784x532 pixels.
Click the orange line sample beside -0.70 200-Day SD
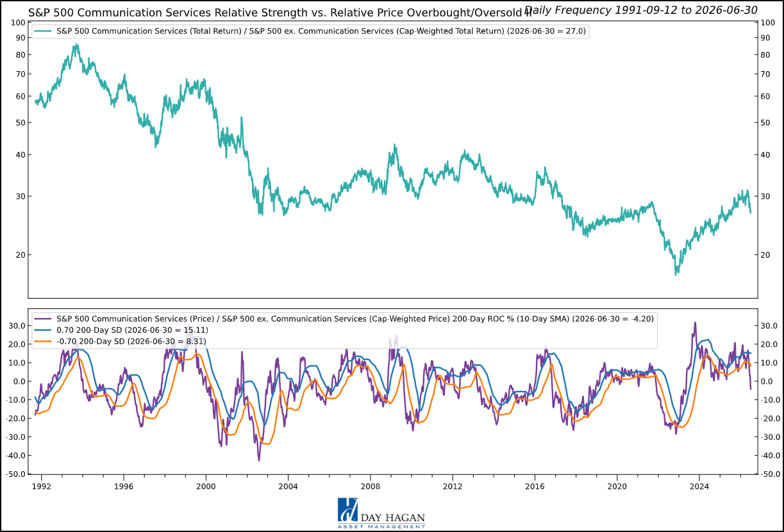43,341
